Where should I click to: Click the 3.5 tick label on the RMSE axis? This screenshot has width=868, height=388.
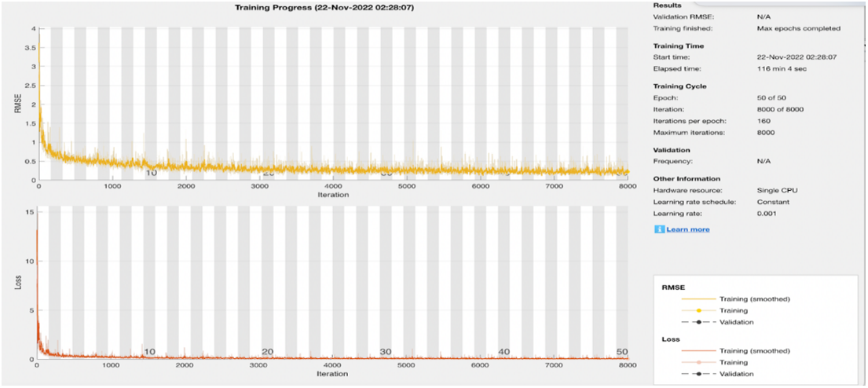(x=29, y=48)
